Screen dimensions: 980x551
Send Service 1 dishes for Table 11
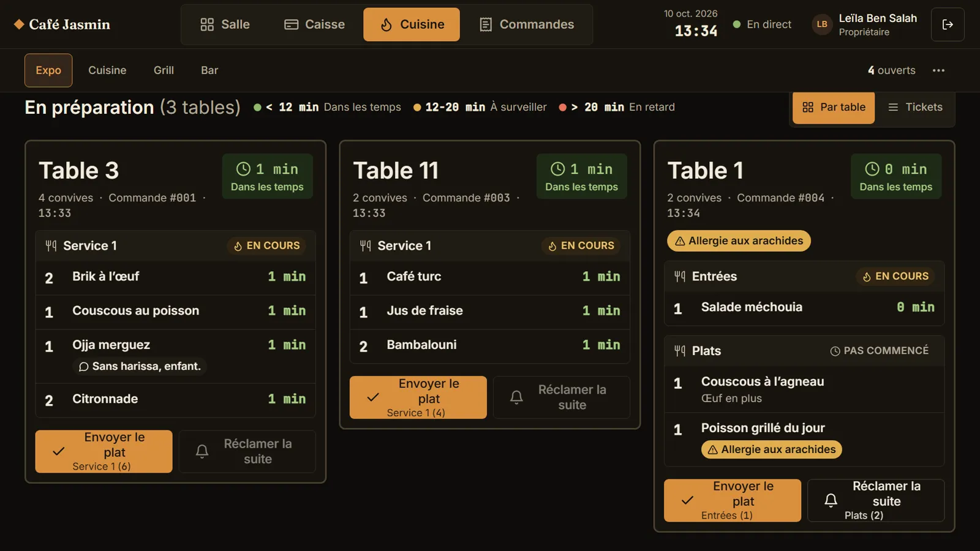[x=418, y=397]
